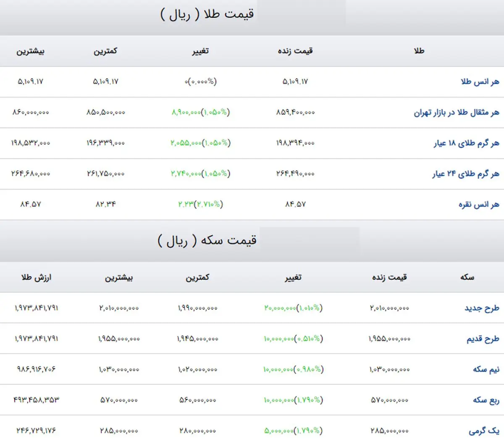
Task: Click the one-gram coin change ۵,۰۰۰,۰۰۰(۱.۷۹۰%)
Action: tap(293, 431)
